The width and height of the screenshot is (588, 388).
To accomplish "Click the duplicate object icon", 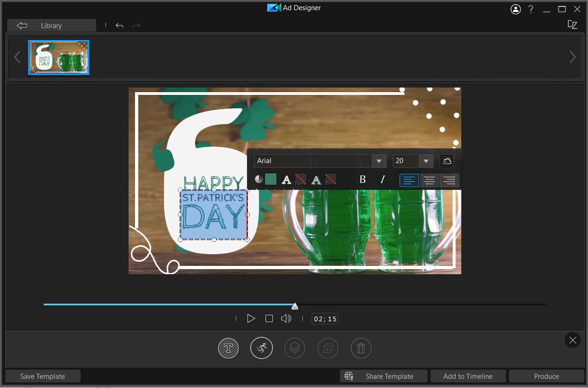I will (328, 348).
